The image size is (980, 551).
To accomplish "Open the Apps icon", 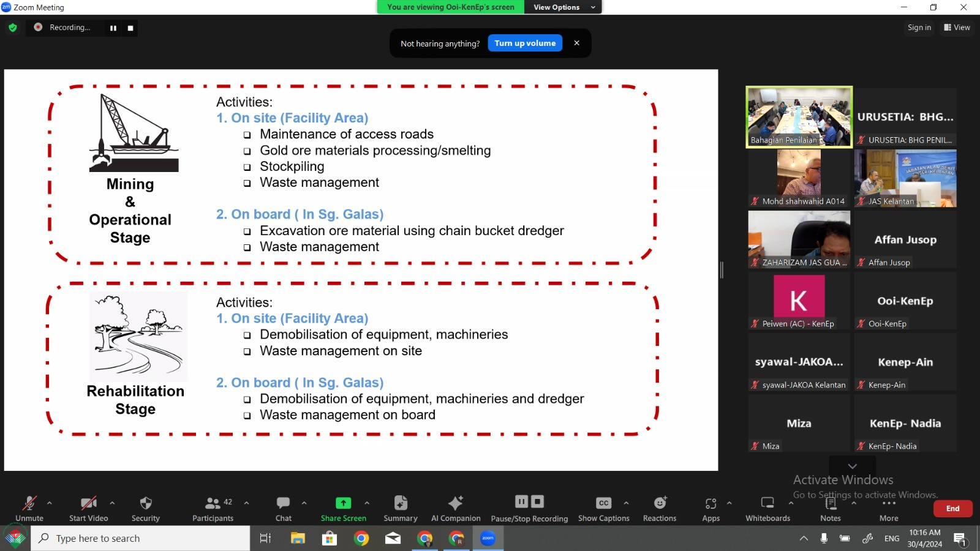I will coord(710,503).
